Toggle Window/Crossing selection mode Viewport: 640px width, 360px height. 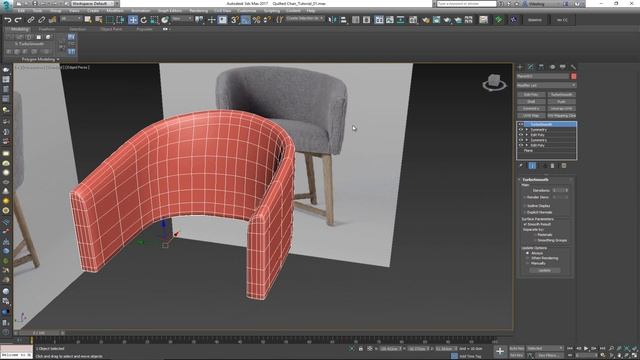click(120, 20)
